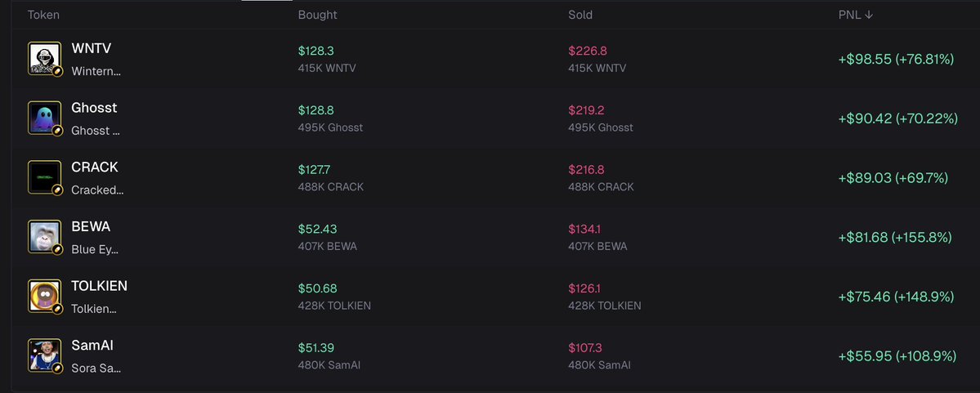This screenshot has height=393, width=980.
Task: Open the BEWA token name link
Action: pyautogui.click(x=91, y=227)
